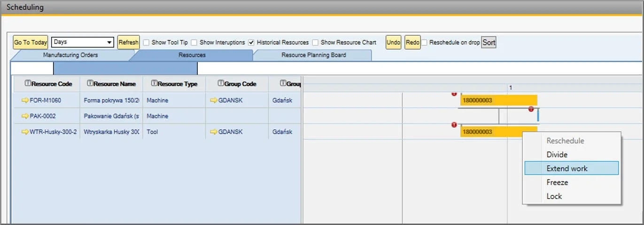Click the Pakowanie Gdańsk resource name cell
This screenshot has width=644, height=225.
111,116
